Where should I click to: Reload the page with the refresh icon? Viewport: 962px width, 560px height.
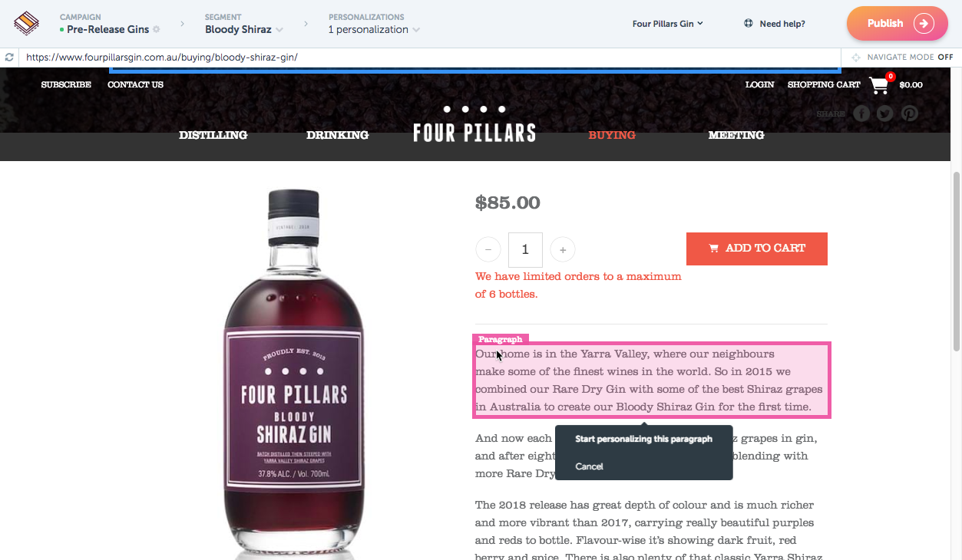(9, 58)
